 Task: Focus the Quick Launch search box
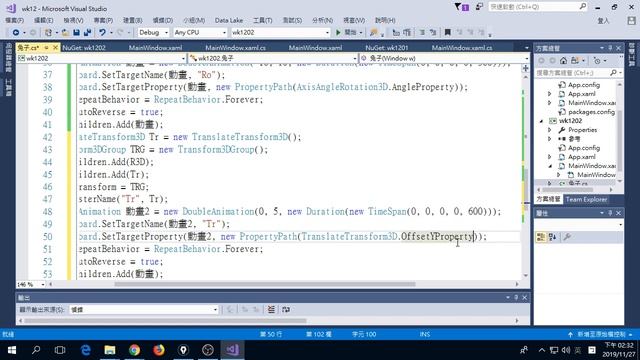pos(538,7)
